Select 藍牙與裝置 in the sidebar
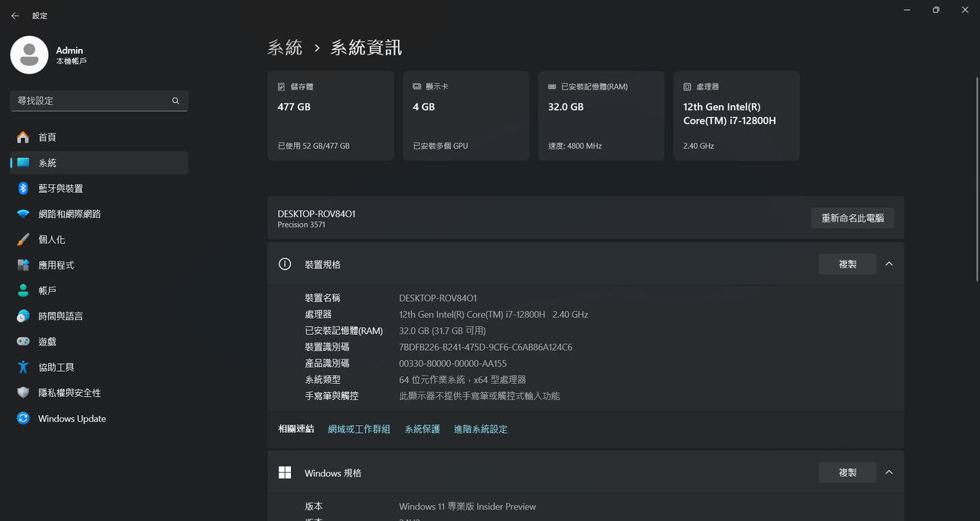The image size is (980, 521). coord(100,188)
